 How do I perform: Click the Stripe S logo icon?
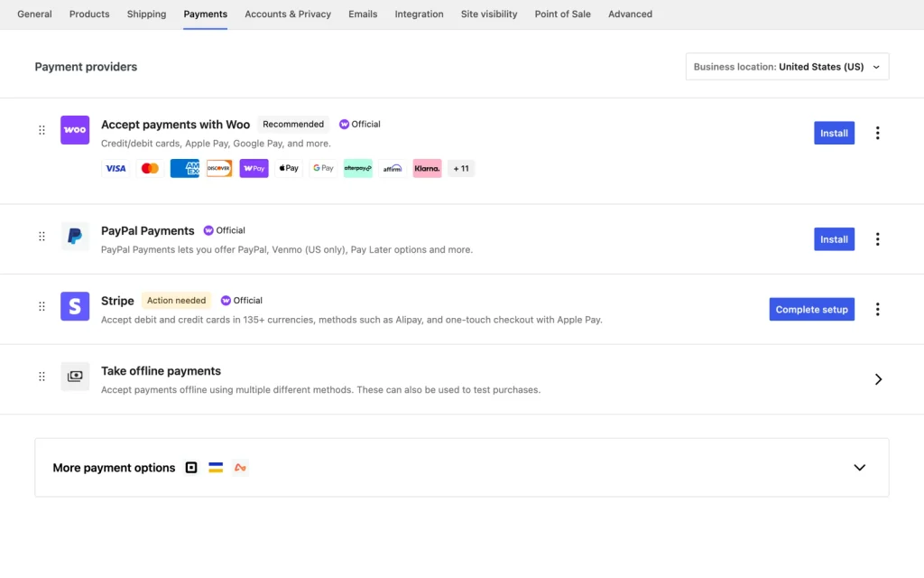(75, 306)
